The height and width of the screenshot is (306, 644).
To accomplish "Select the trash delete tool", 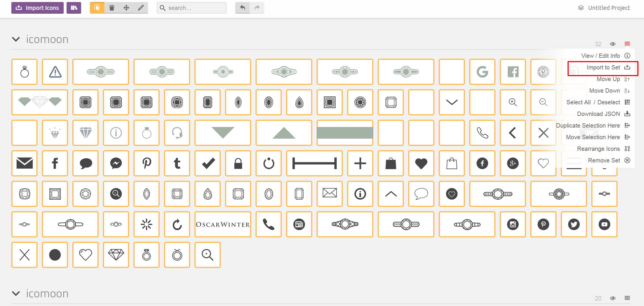I will tap(112, 8).
